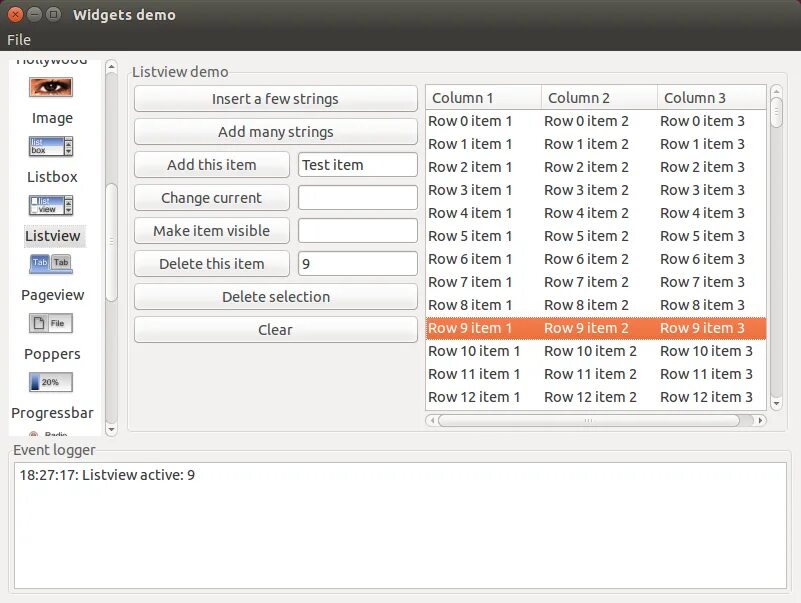Select the Poppers file icon
The image size is (801, 603).
(51, 323)
